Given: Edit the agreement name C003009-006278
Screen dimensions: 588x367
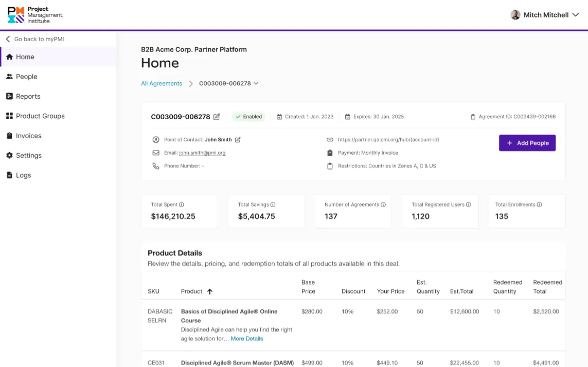Looking at the screenshot, I should pos(217,117).
